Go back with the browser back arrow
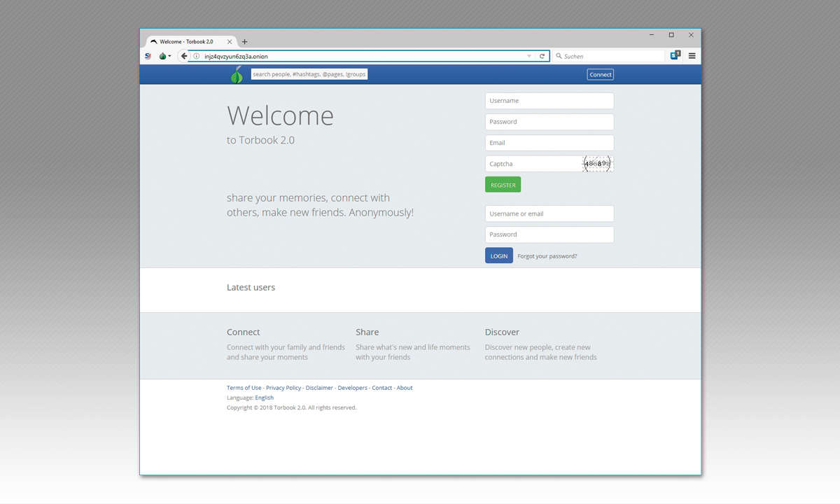 [x=183, y=56]
